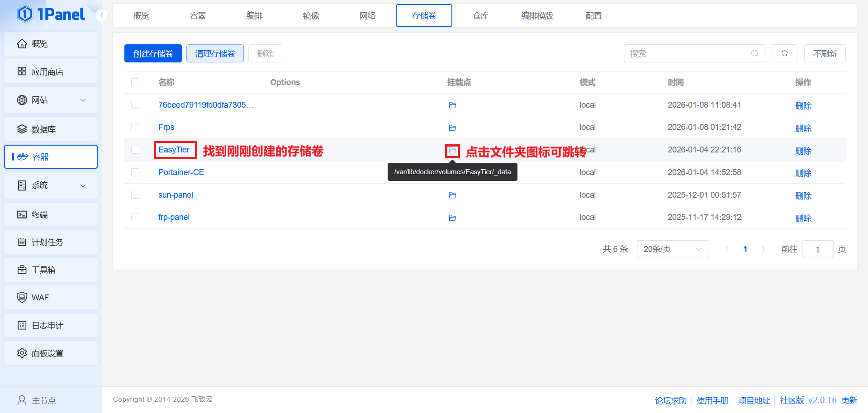Image resolution: width=868 pixels, height=413 pixels.
Task: Open the 使用手册 footer link
Action: click(x=712, y=400)
